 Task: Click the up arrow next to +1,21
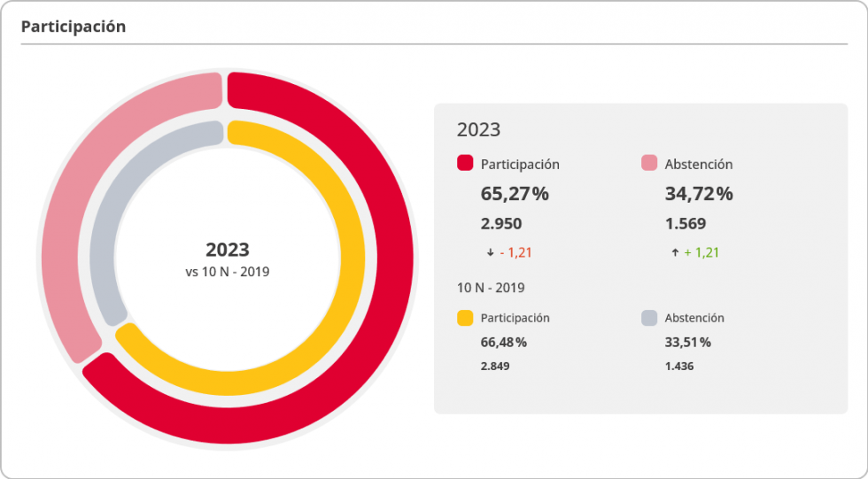[x=675, y=252]
